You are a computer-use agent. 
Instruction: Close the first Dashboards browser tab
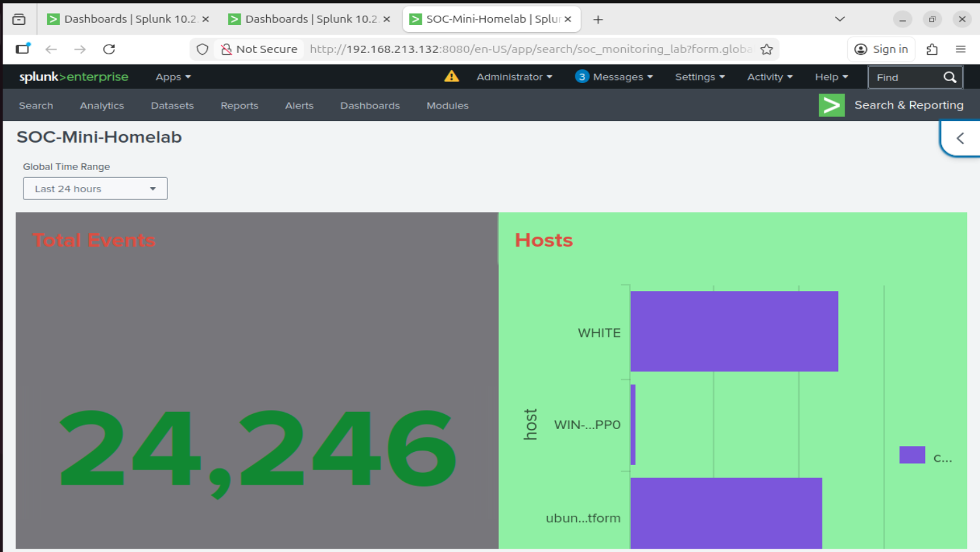tap(206, 19)
